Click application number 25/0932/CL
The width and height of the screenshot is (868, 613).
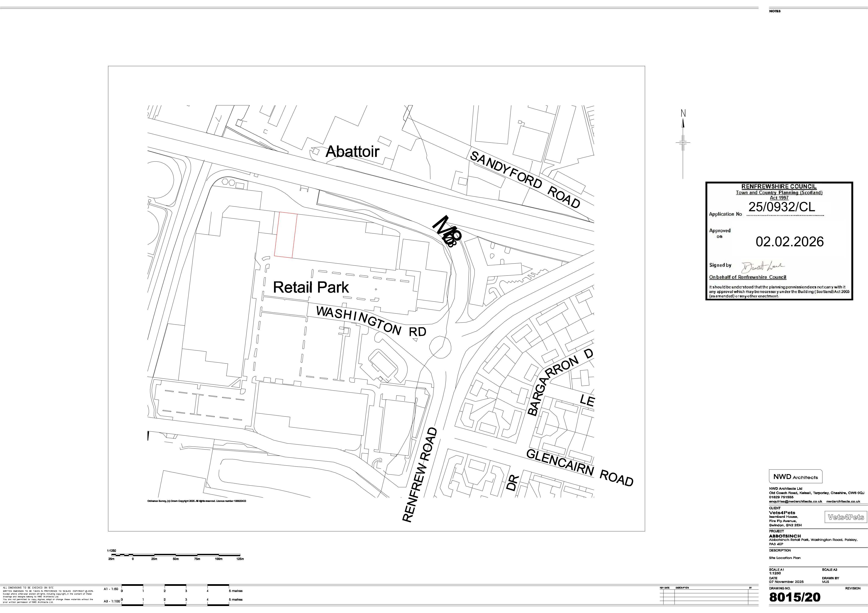pos(782,207)
